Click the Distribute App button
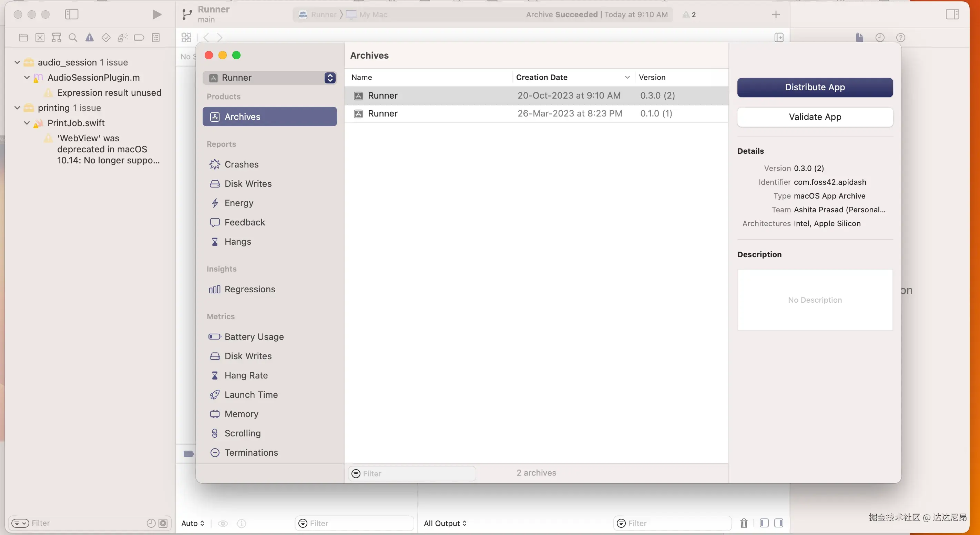This screenshot has height=535, width=980. tap(815, 87)
